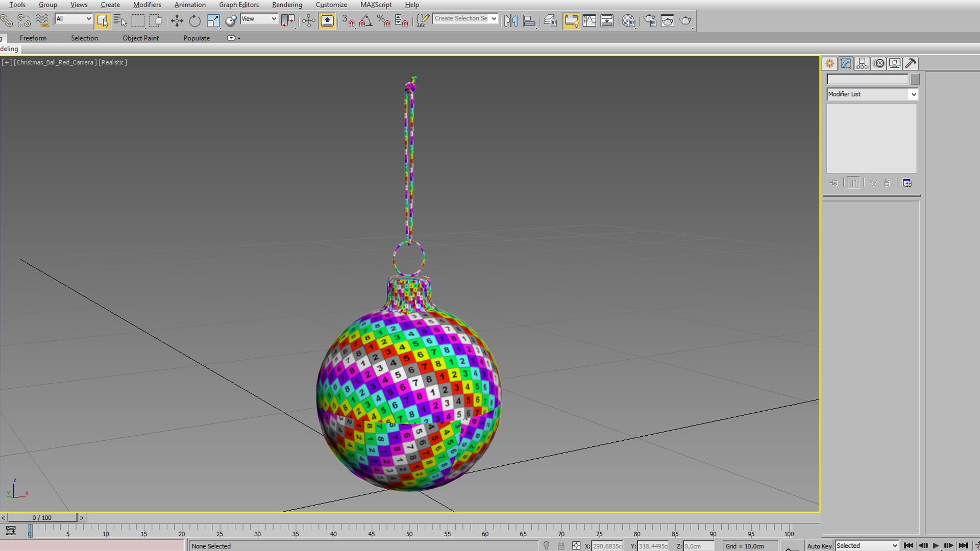Click the Bind to Space Warp icon

(x=42, y=21)
